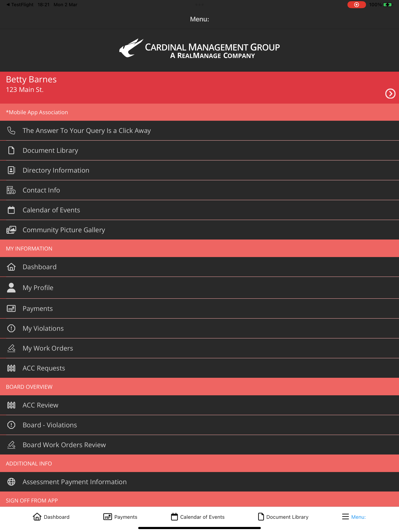Tap the document icon in the bottom tab bar
Image resolution: width=399 pixels, height=532 pixels.
(261, 517)
